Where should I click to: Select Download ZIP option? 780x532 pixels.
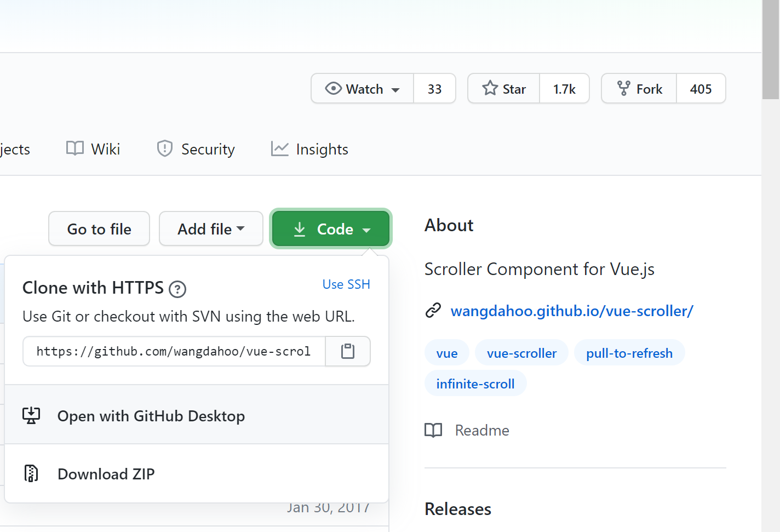click(x=197, y=473)
